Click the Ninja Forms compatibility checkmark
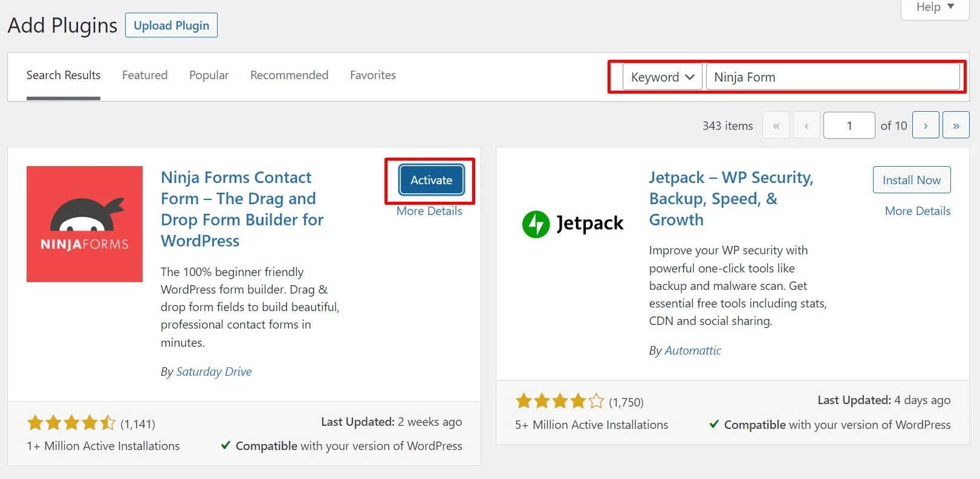This screenshot has width=980, height=479. click(x=226, y=445)
